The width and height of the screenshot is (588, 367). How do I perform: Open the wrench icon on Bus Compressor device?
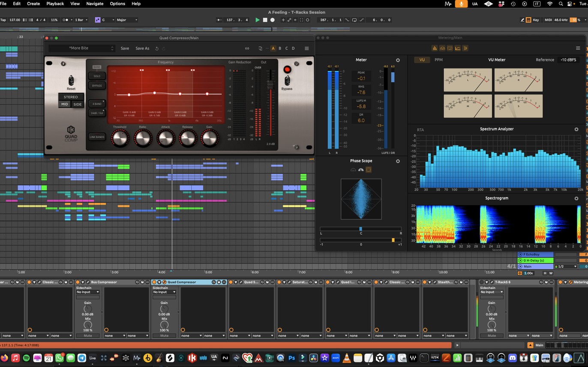tap(87, 282)
